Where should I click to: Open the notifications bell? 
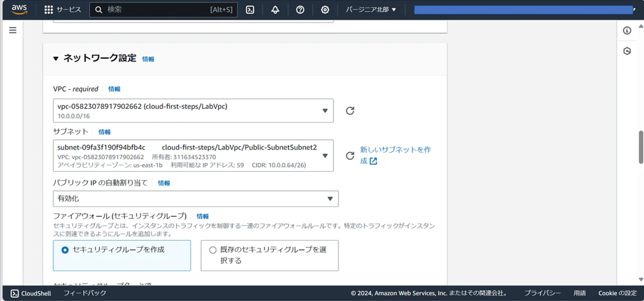coord(275,10)
